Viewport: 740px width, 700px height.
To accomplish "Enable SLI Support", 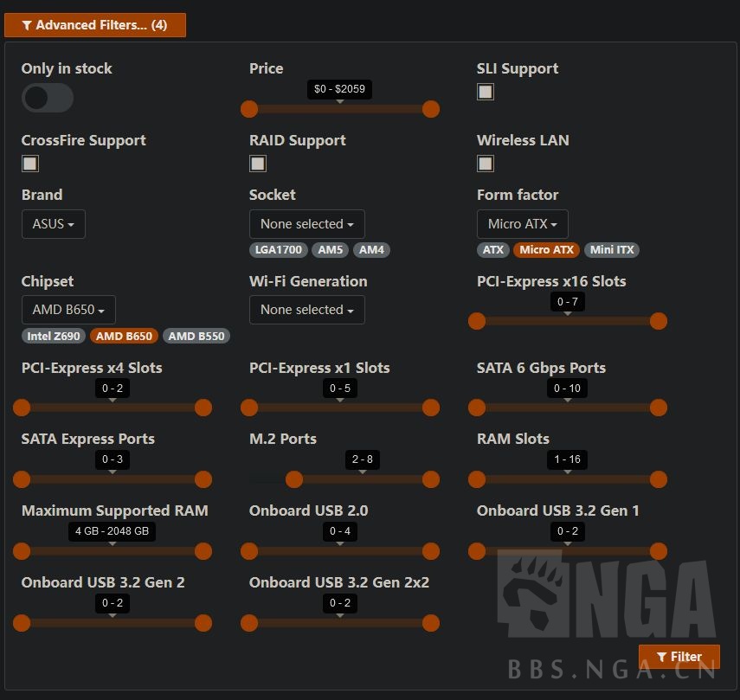I will click(x=485, y=91).
